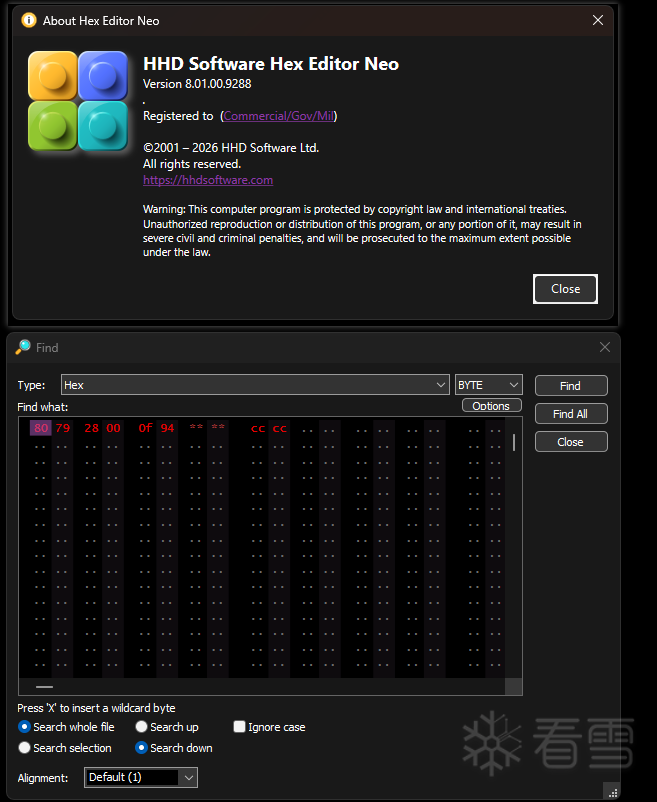This screenshot has height=802, width=657.
Task: Select the first cc hex byte
Action: pyautogui.click(x=258, y=429)
